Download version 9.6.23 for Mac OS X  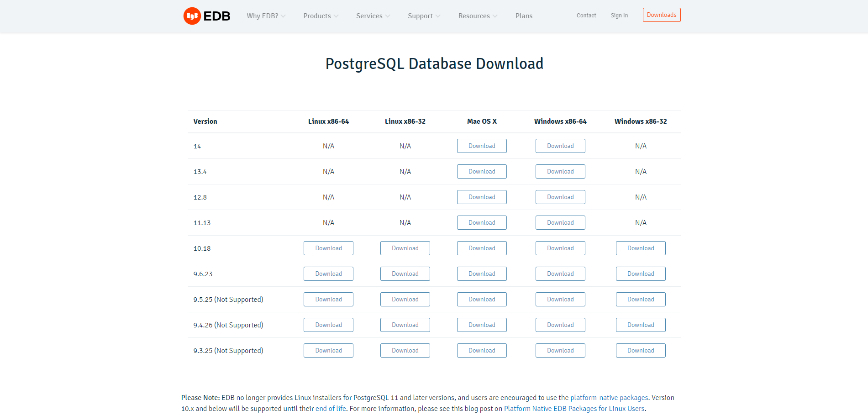[x=482, y=274]
